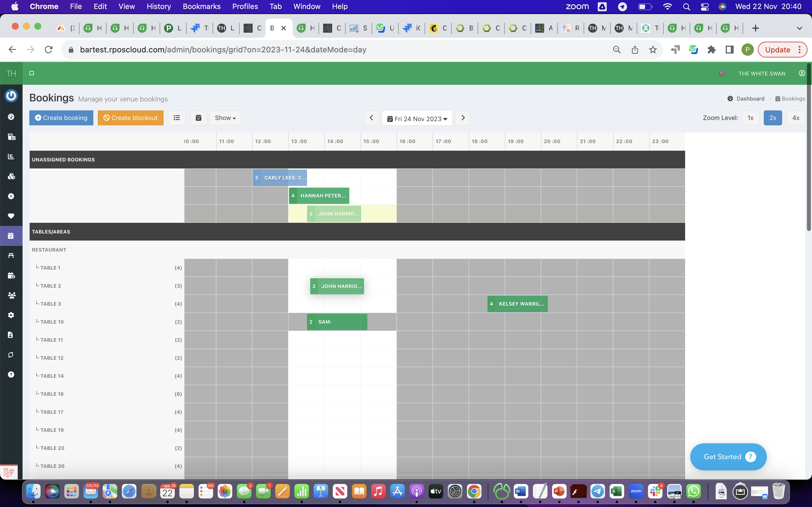This screenshot has width=812, height=507.
Task: Open the History menu in menu bar
Action: click(158, 6)
